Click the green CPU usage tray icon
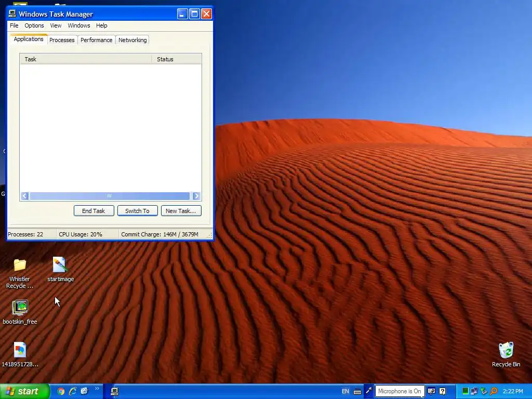 (465, 391)
